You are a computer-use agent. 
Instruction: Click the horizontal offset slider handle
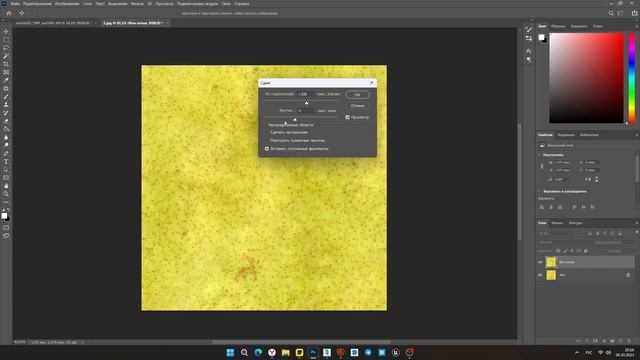point(307,103)
